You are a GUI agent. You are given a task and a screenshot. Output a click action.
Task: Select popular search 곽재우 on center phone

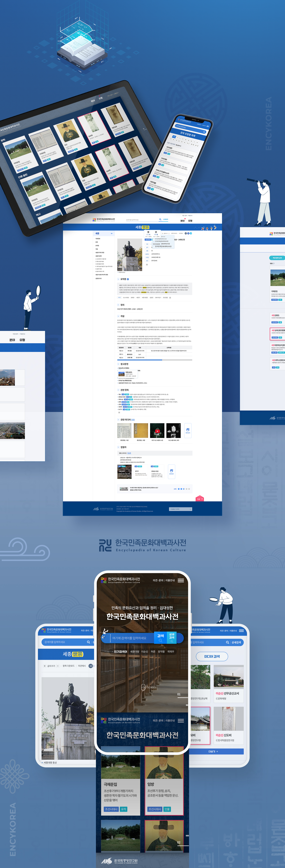(171, 652)
